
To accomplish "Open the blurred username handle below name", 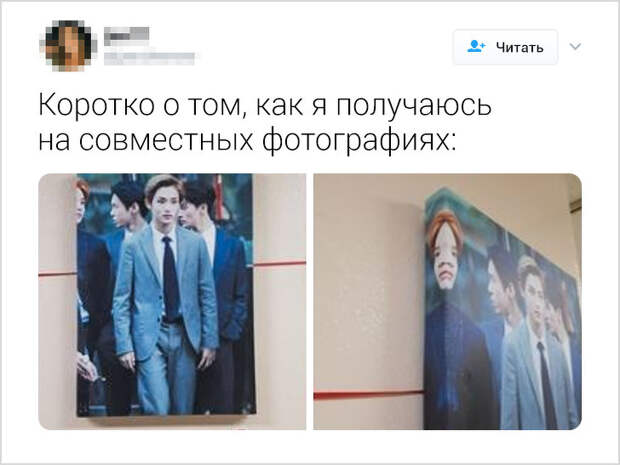I will point(149,59).
